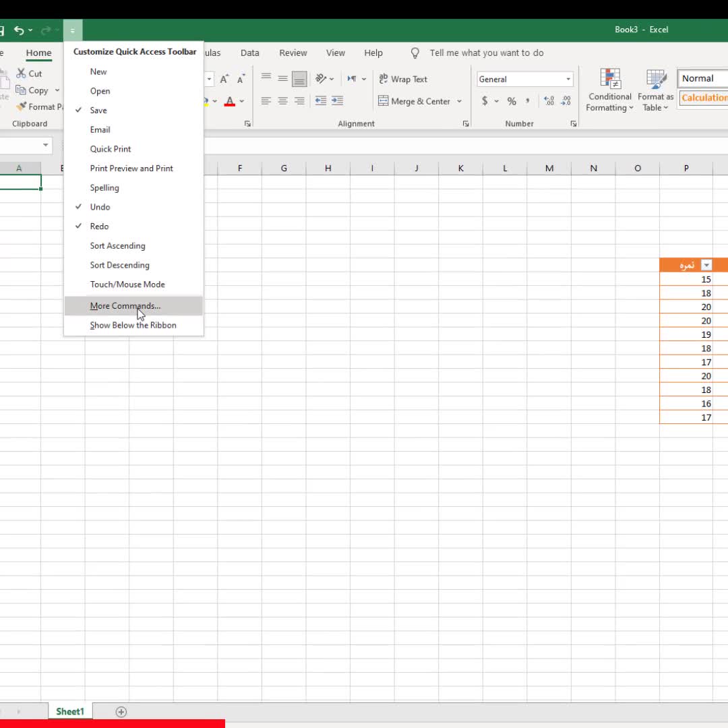Click the Tell me what you want search box
Screen dimensions: 728x728
click(486, 53)
